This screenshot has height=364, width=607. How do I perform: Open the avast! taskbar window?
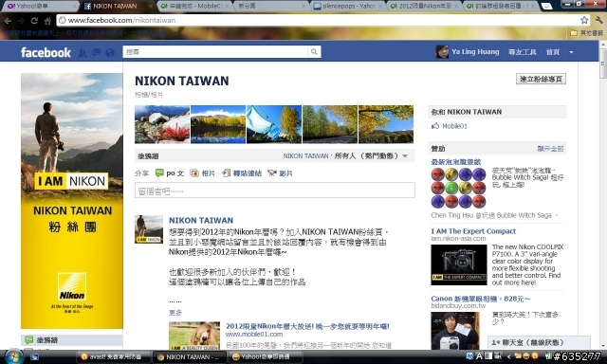[113, 356]
